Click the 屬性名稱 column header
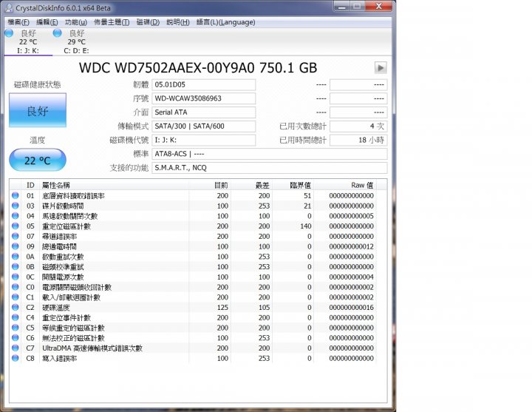 pyautogui.click(x=114, y=185)
